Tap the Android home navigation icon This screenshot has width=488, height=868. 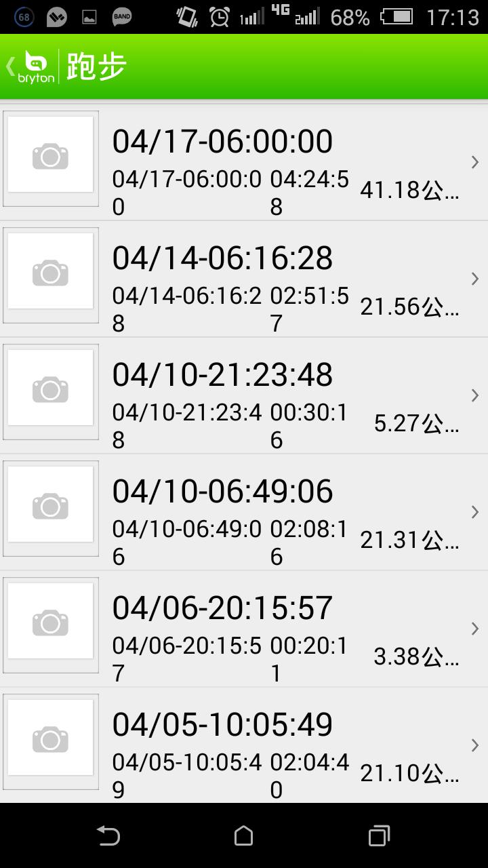click(x=243, y=835)
